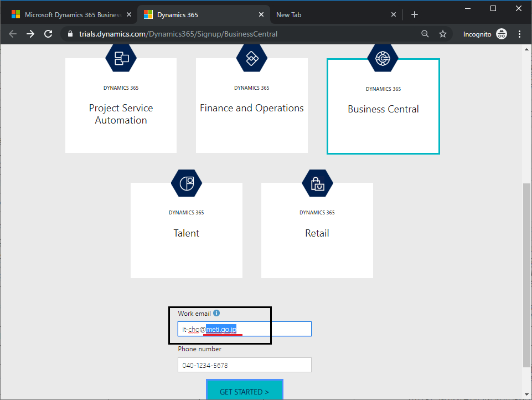This screenshot has width=532, height=400.
Task: Open the Chrome three-dot menu
Action: [x=519, y=34]
